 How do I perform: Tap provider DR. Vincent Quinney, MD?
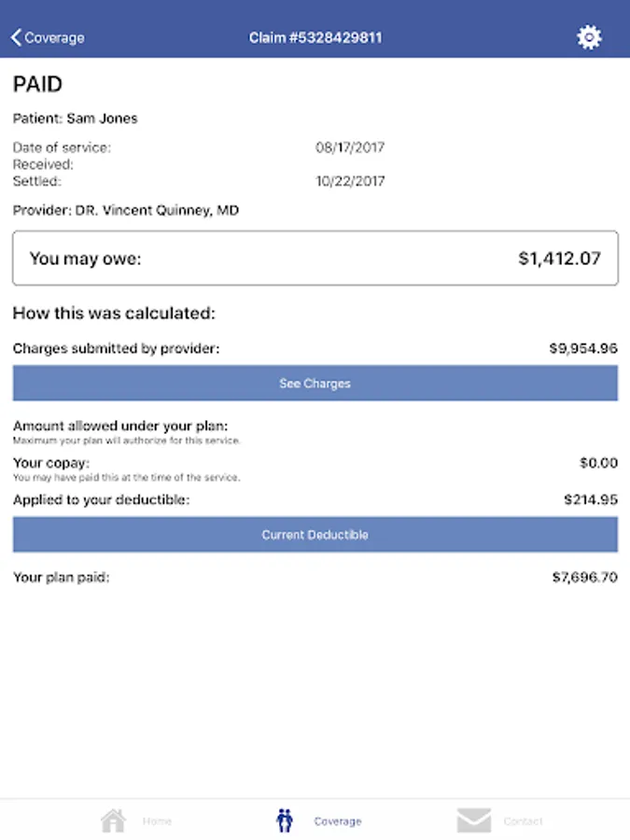126,211
